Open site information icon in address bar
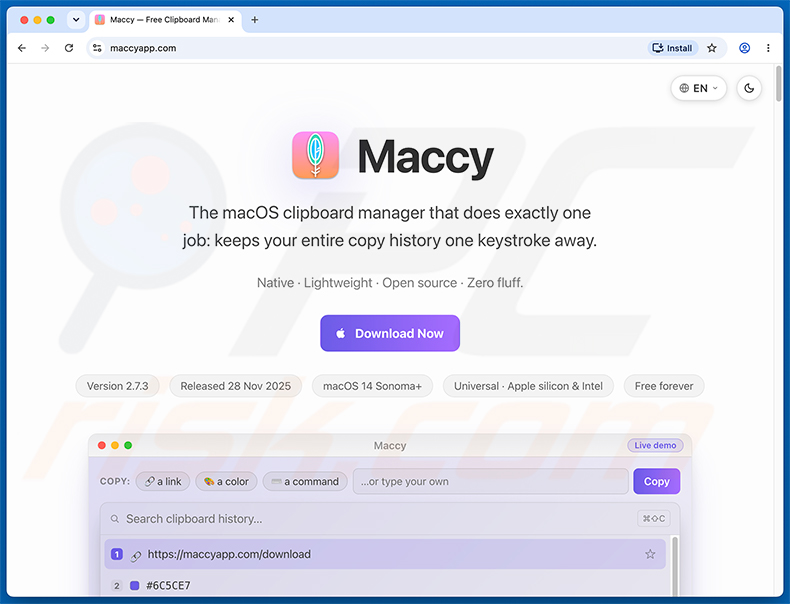Viewport: 790px width, 604px height. [97, 48]
